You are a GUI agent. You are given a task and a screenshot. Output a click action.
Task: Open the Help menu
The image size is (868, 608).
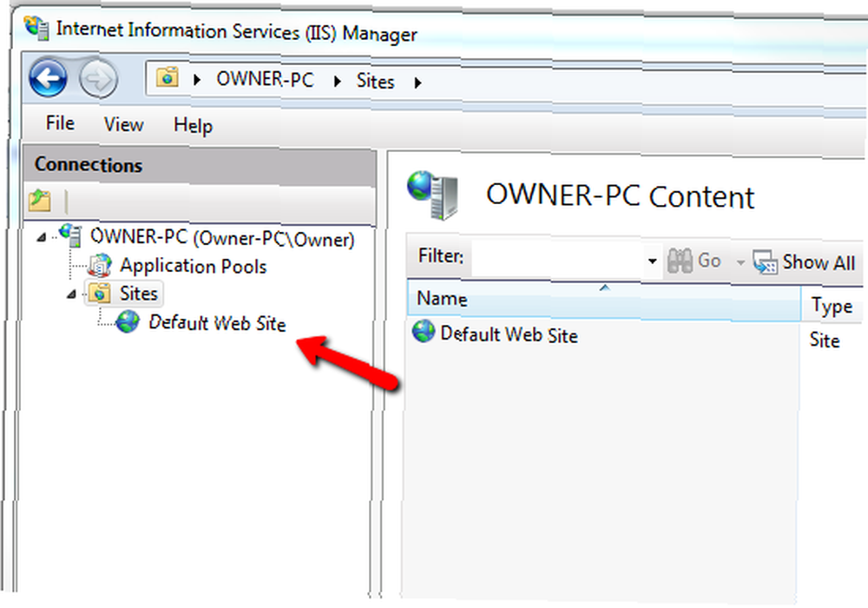pyautogui.click(x=193, y=126)
